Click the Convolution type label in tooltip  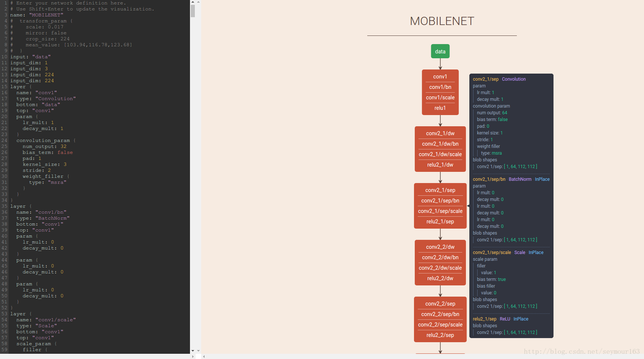pos(514,79)
